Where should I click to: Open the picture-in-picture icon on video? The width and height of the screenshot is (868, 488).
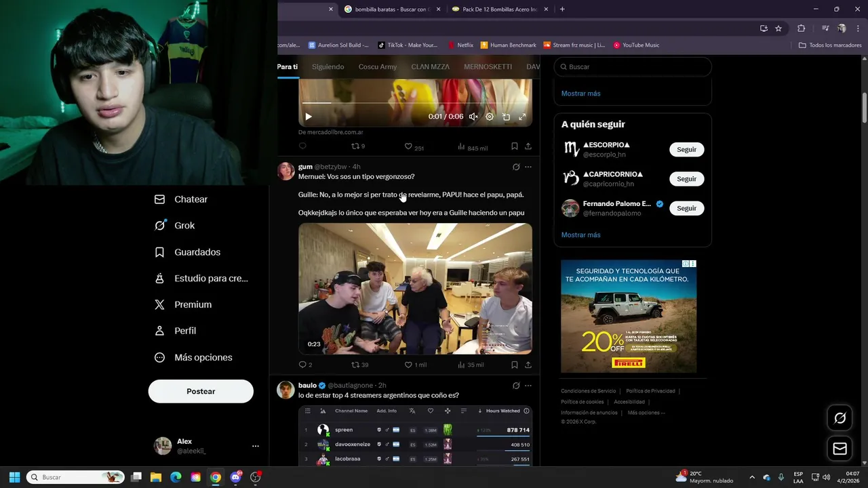point(506,117)
